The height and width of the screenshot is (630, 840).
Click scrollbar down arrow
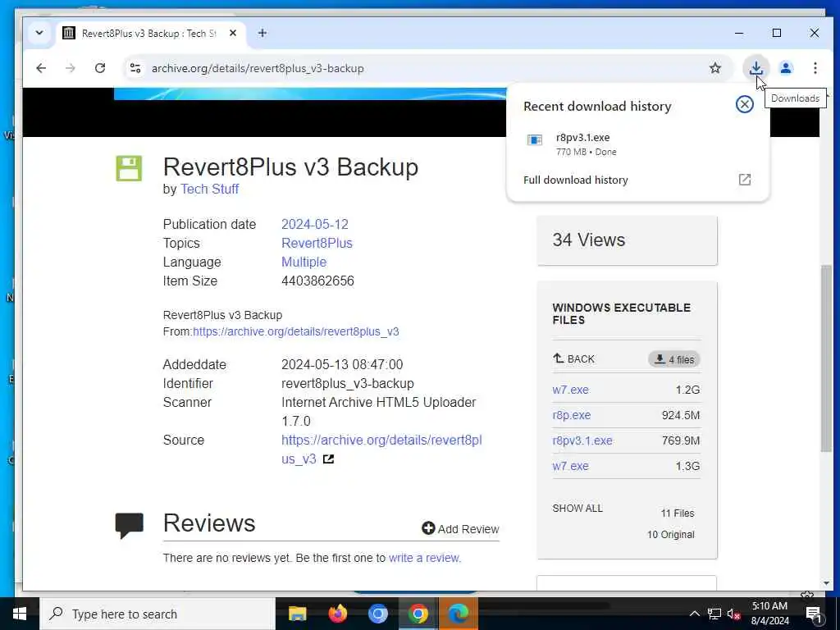pos(826,583)
